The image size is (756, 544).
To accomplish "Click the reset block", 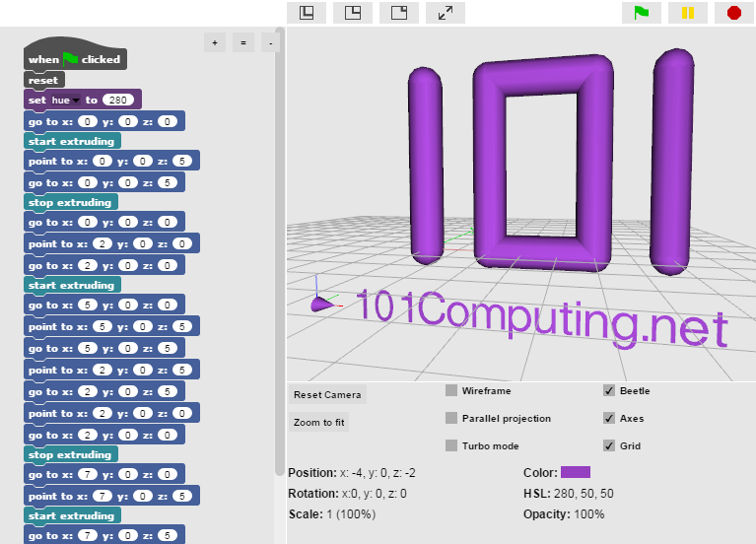I will (x=44, y=80).
